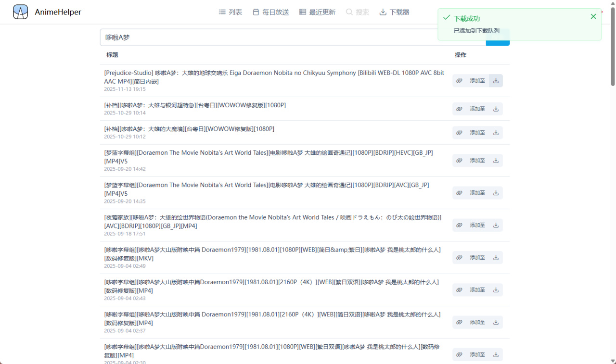The height and width of the screenshot is (364, 616).
Task: Click 添加至 for 大雄与银河超特急
Action: 477,109
